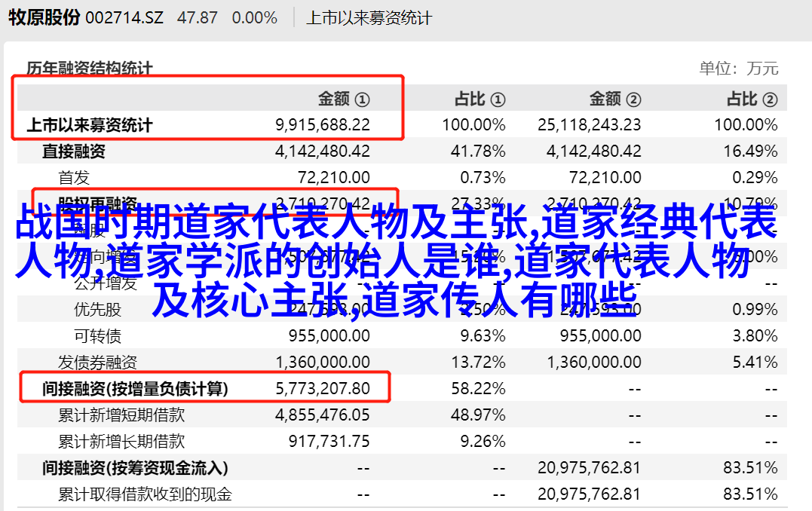Open the 上市以来募资统计 title beside the stock quote
812x511 pixels.
pos(369,18)
